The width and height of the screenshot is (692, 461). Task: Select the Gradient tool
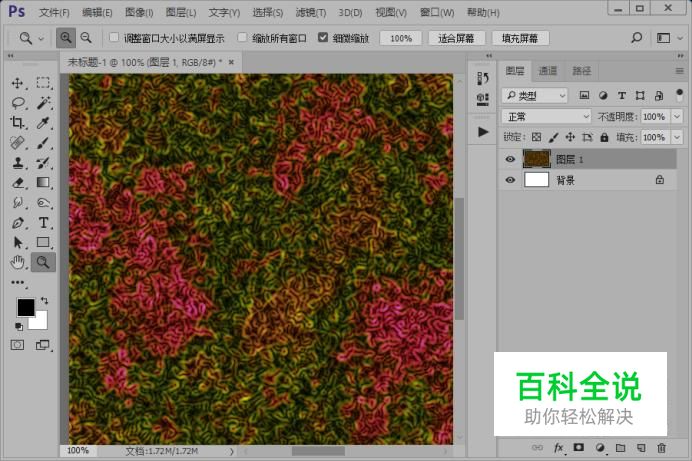click(43, 182)
